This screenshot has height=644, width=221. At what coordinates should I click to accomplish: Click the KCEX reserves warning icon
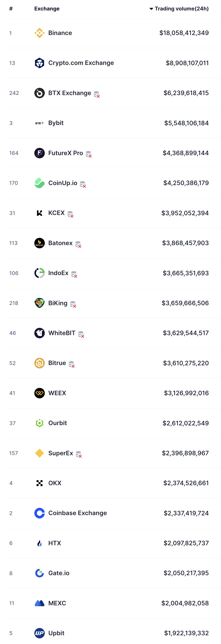point(70,215)
